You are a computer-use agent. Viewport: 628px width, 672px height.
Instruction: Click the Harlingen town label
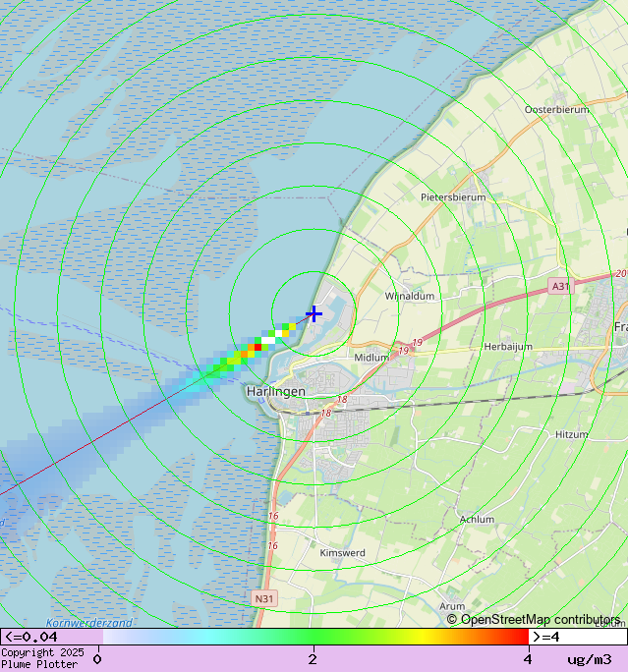coord(276,391)
